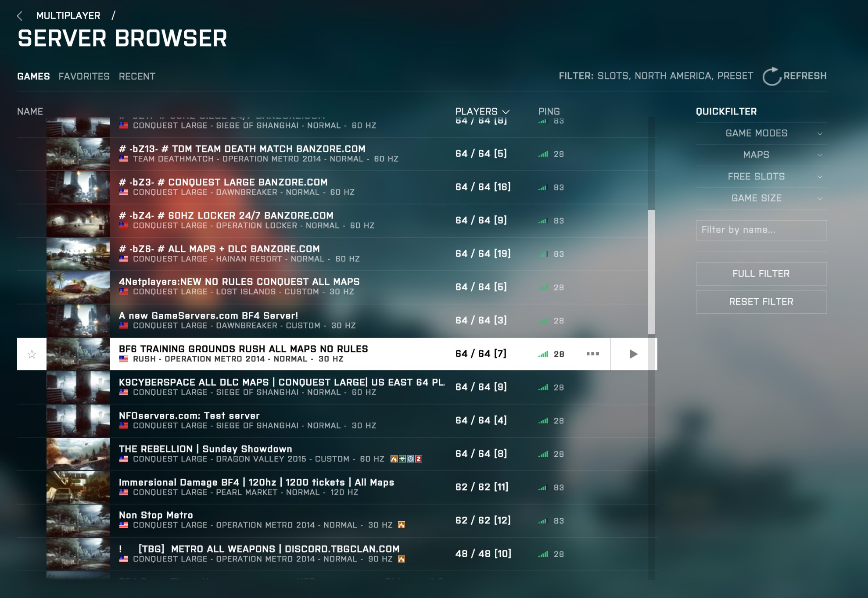Open the Full Filter button
The height and width of the screenshot is (598, 868).
(x=761, y=274)
